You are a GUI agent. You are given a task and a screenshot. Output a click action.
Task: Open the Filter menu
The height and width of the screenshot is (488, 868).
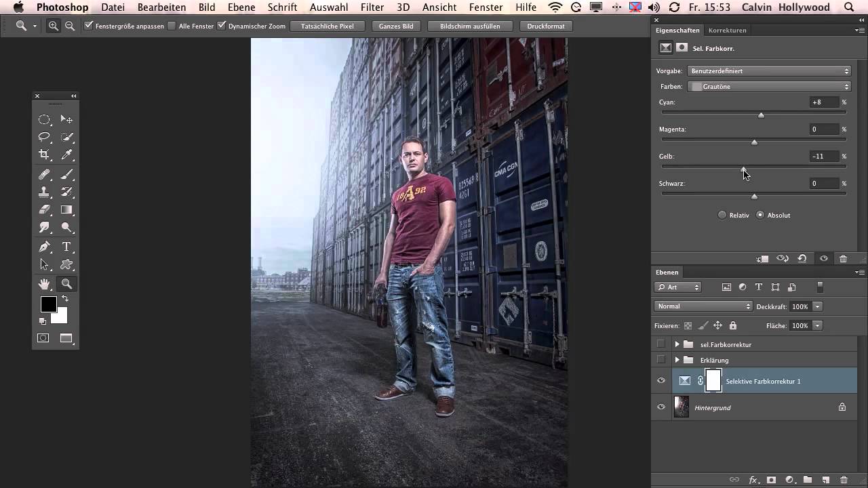[x=372, y=7]
